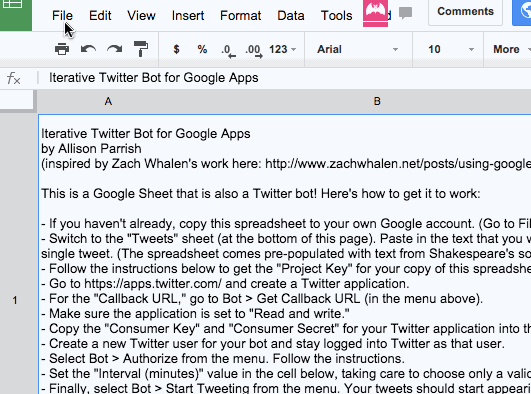The width and height of the screenshot is (531, 394).
Task: Click the 'This is a Google Sheet' line
Action: [x=261, y=194]
